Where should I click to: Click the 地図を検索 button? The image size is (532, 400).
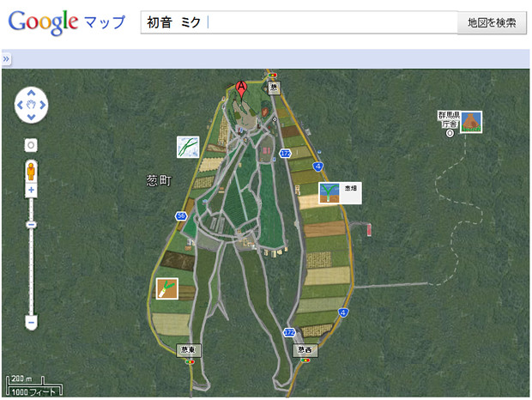tap(492, 22)
